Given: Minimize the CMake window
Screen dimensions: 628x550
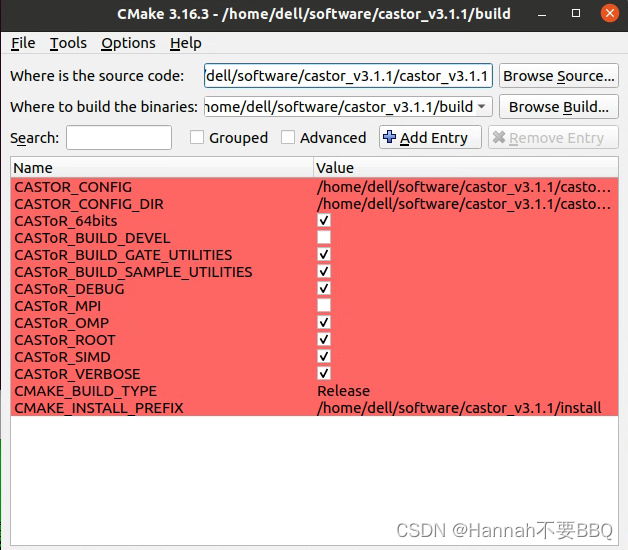Looking at the screenshot, I should coord(542,14).
